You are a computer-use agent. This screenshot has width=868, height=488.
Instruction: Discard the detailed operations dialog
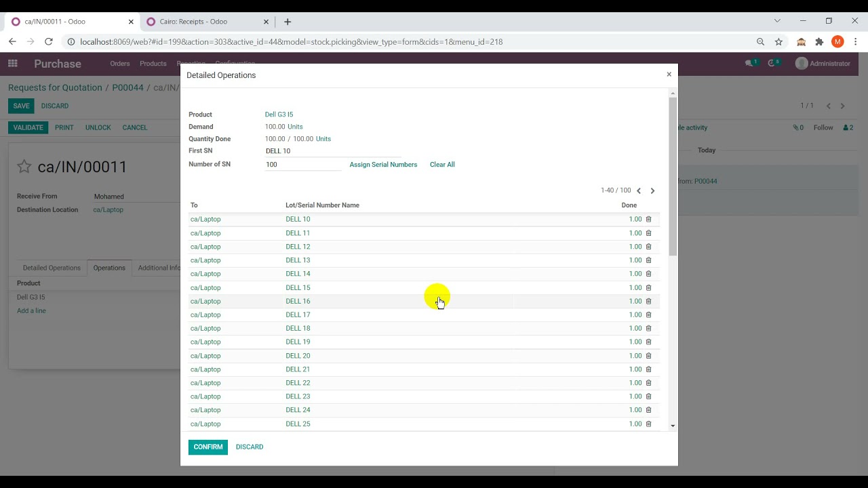point(250,447)
